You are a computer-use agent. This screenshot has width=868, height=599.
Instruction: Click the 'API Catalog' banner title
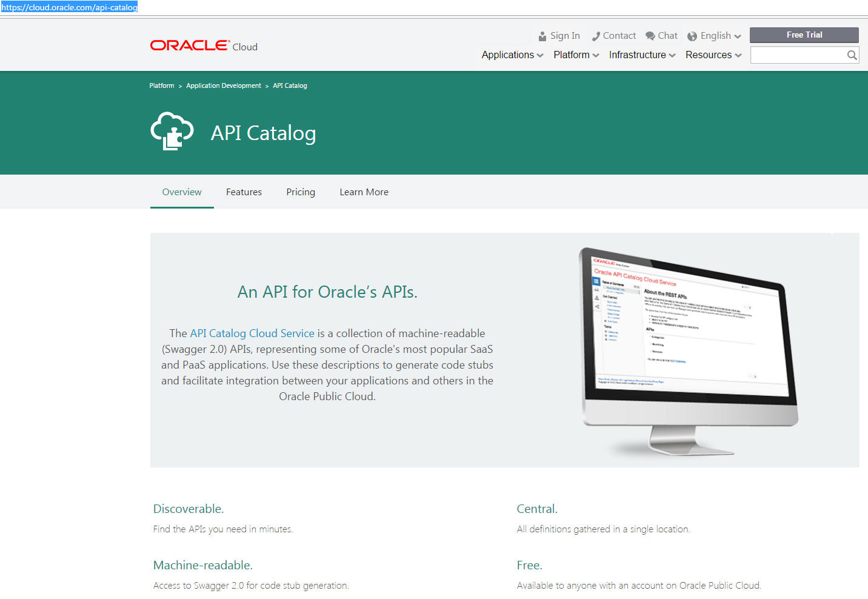coord(263,133)
